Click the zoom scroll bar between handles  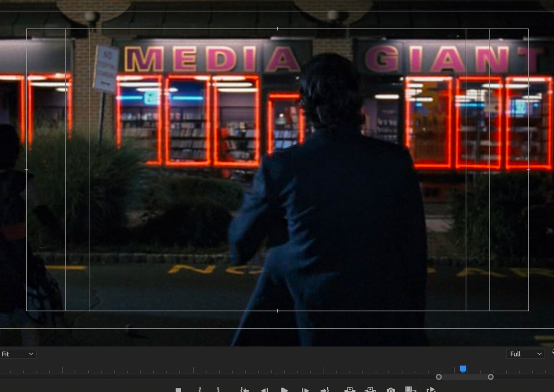pos(465,377)
